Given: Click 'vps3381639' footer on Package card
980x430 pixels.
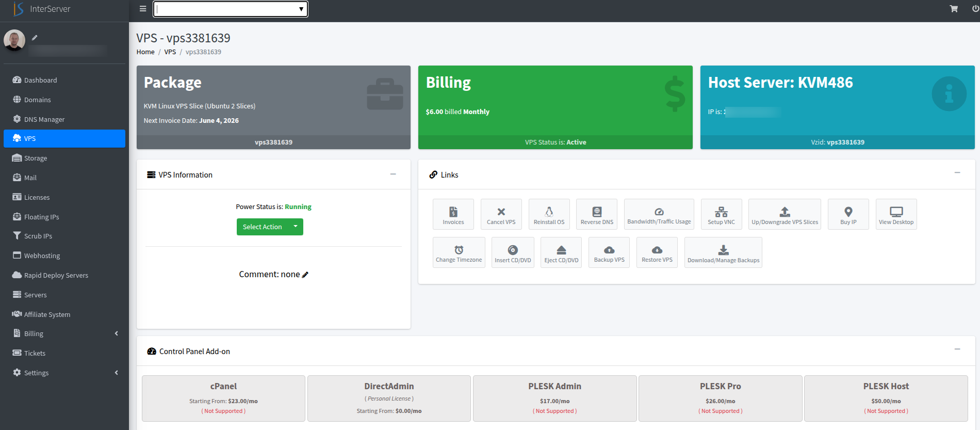Looking at the screenshot, I should pos(273,142).
